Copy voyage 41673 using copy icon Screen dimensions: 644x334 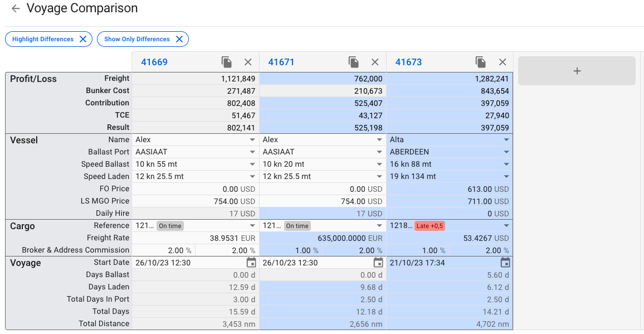point(481,62)
